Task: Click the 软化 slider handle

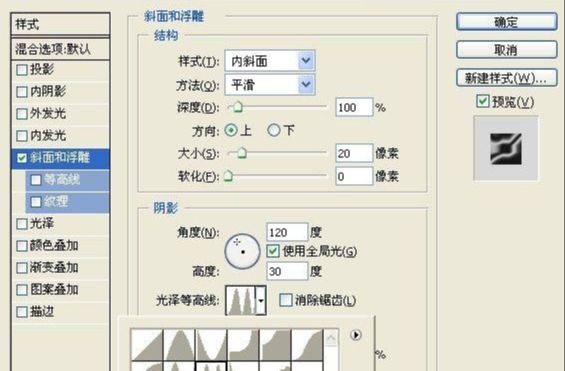Action: [x=228, y=176]
